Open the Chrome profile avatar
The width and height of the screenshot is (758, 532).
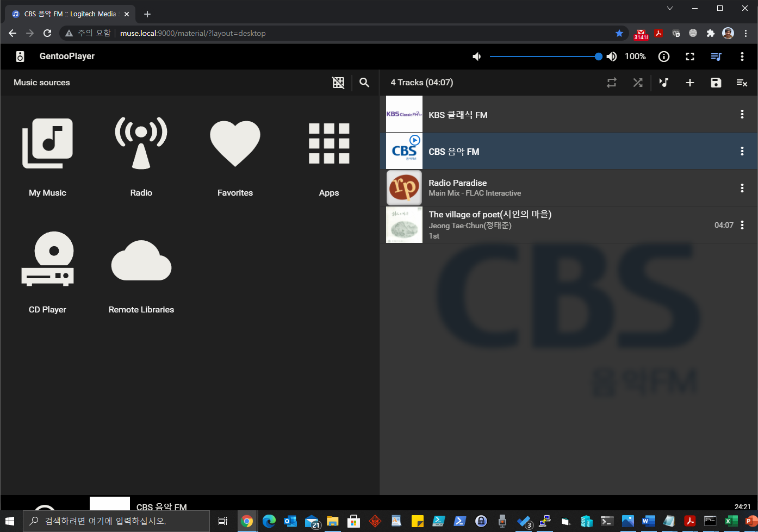pos(728,33)
